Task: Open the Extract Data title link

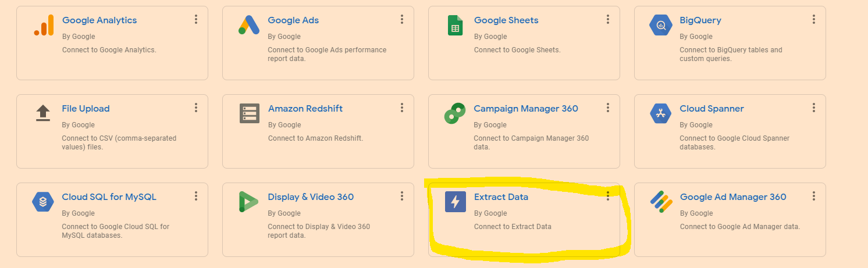Action: [501, 197]
